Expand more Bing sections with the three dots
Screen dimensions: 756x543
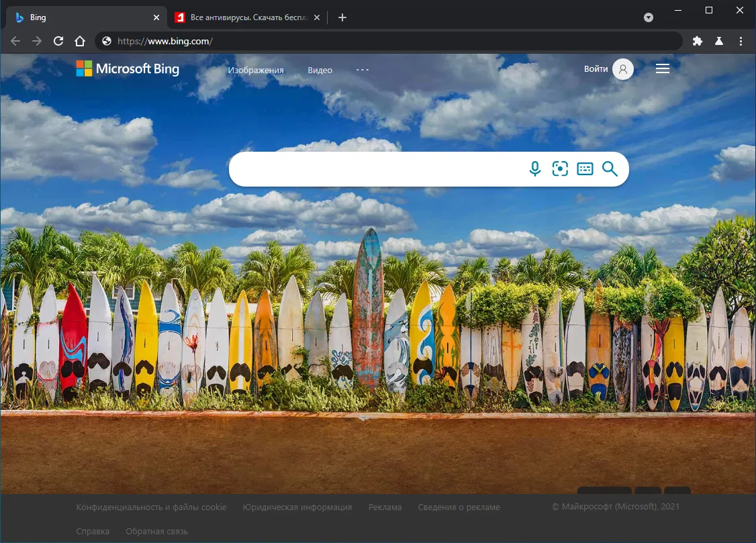click(x=363, y=70)
